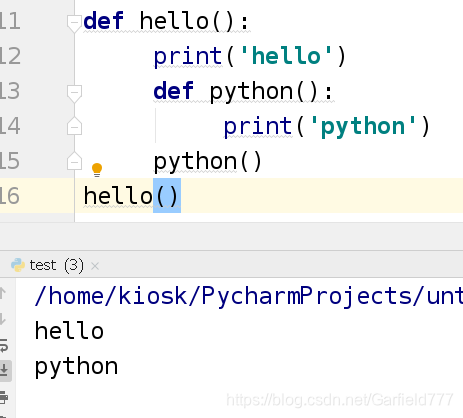Click the hello output line in console
463x418 pixels.
[x=69, y=331]
